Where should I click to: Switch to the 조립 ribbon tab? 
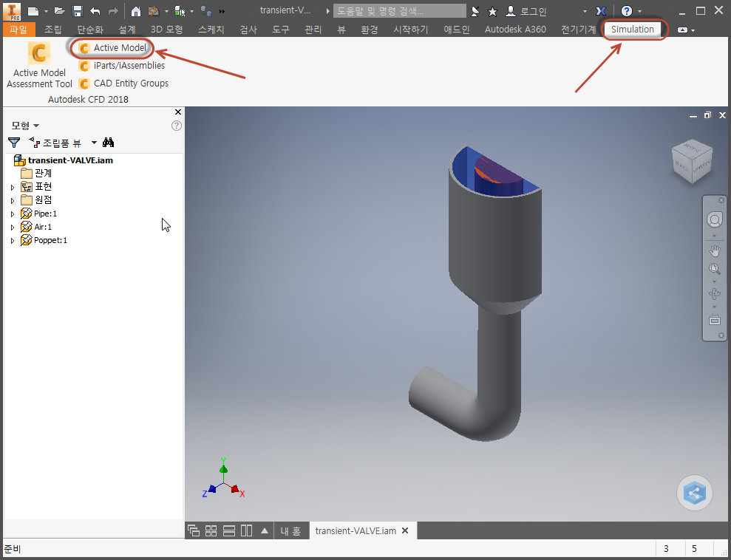coord(53,30)
